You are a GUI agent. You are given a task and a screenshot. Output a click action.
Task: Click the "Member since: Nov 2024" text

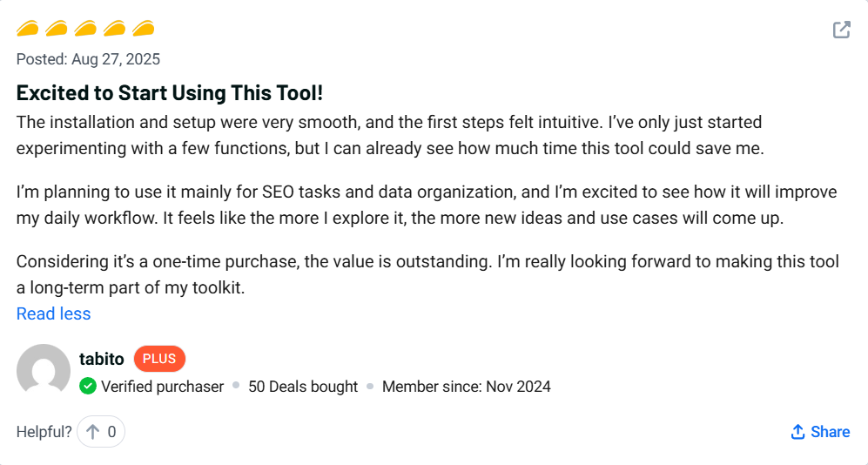point(466,386)
